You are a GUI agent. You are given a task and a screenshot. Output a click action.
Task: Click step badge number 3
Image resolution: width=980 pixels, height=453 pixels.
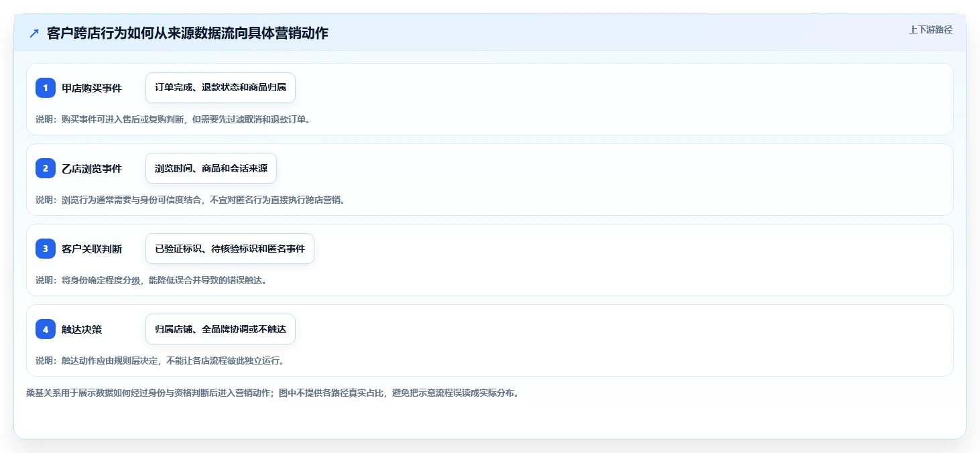pos(46,249)
